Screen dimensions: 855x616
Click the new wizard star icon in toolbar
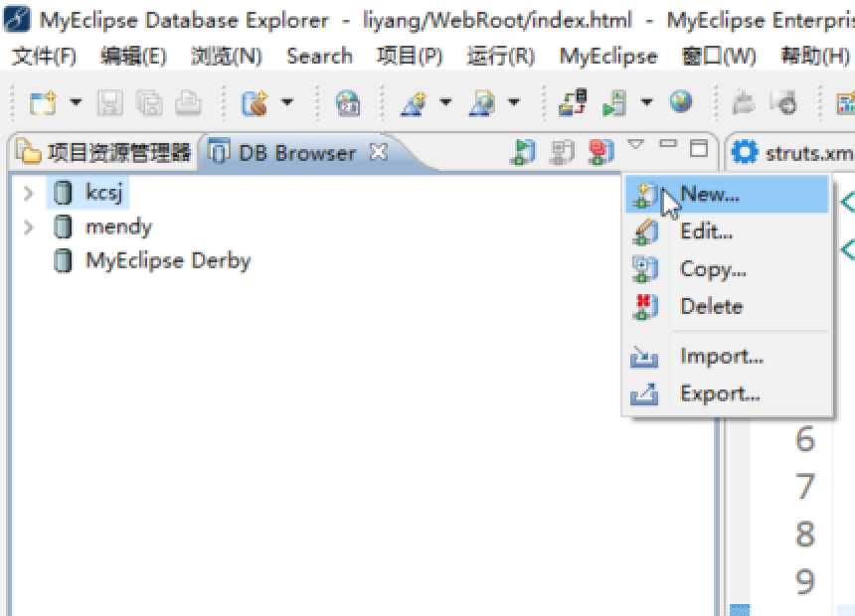414,102
